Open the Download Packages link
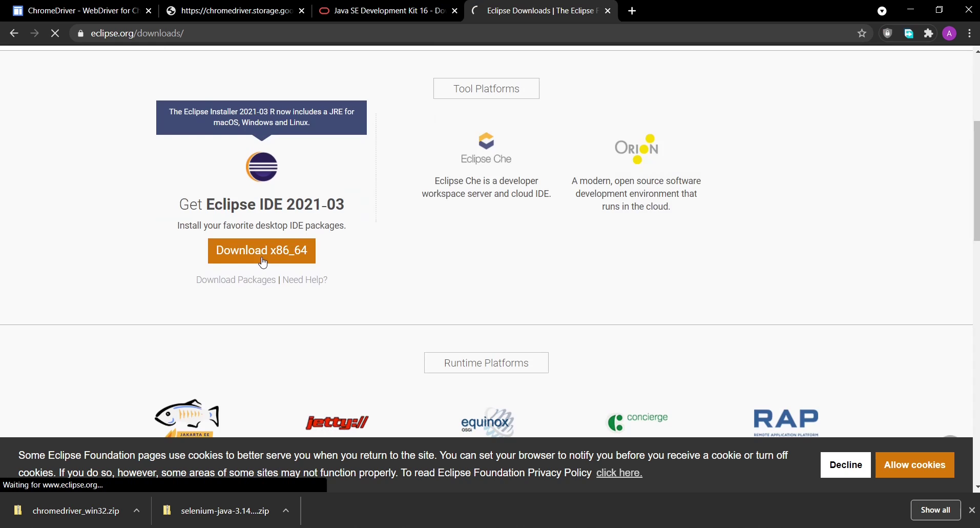The height and width of the screenshot is (528, 980). 236,280
